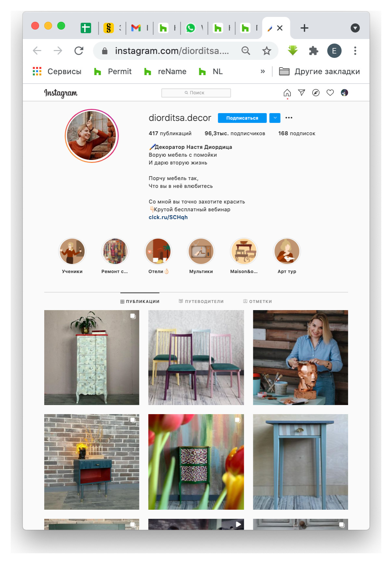Switch to the Отметки tab

pyautogui.click(x=258, y=301)
